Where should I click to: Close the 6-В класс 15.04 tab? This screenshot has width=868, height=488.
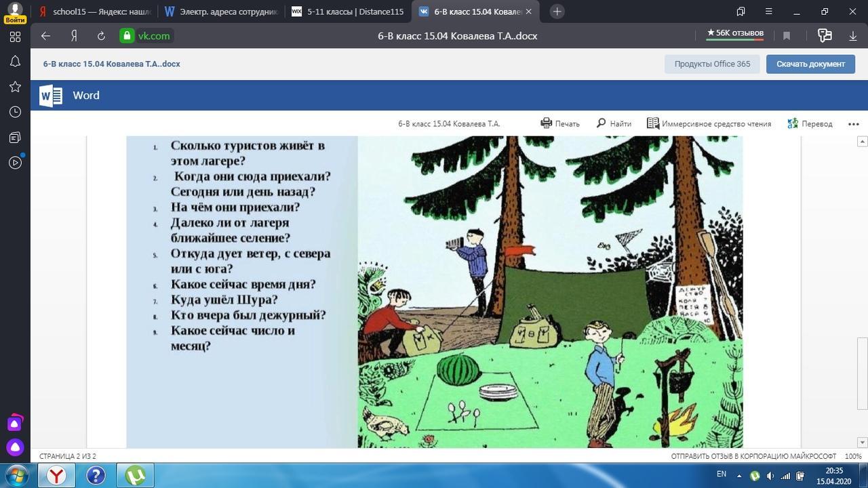click(529, 12)
